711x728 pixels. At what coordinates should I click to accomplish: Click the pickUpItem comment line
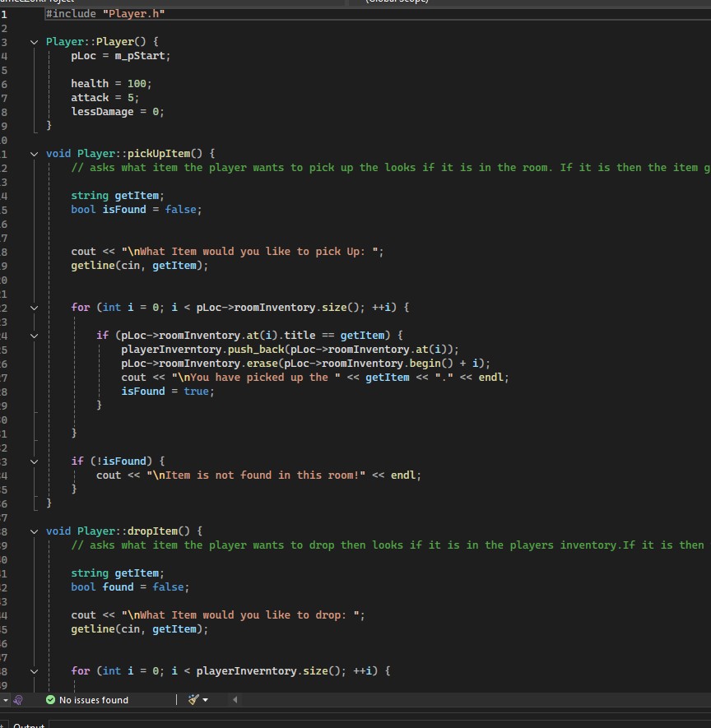[x=391, y=168]
